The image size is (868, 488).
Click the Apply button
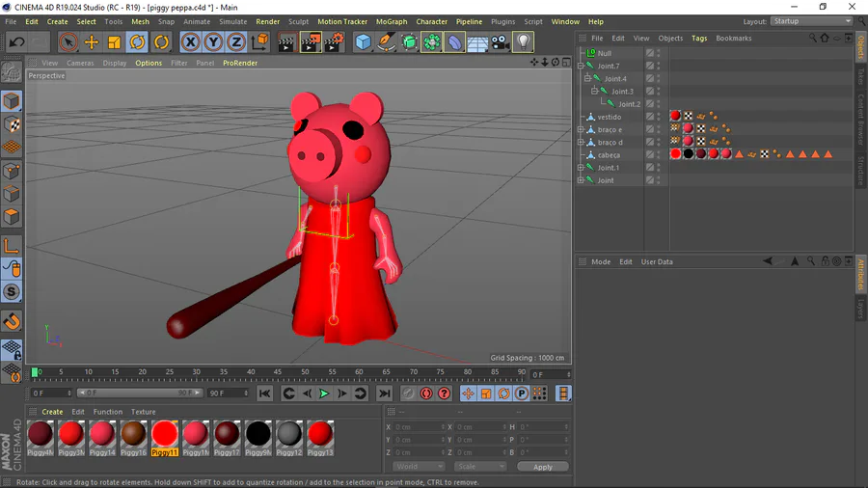pyautogui.click(x=542, y=467)
